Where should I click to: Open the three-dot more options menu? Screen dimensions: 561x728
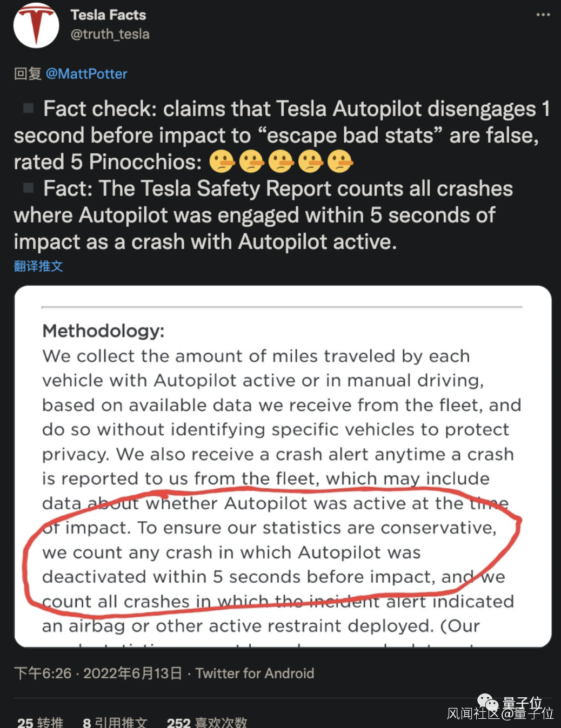coord(543,15)
